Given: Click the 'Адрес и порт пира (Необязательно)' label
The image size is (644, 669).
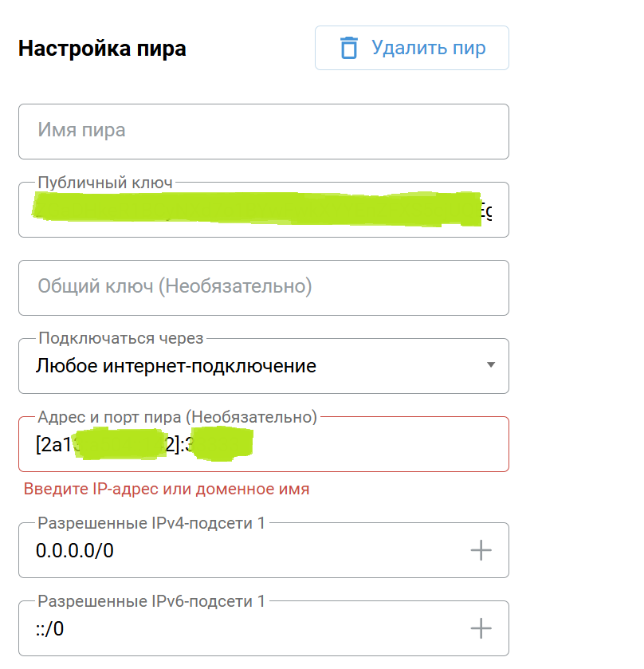Looking at the screenshot, I should click(x=178, y=417).
